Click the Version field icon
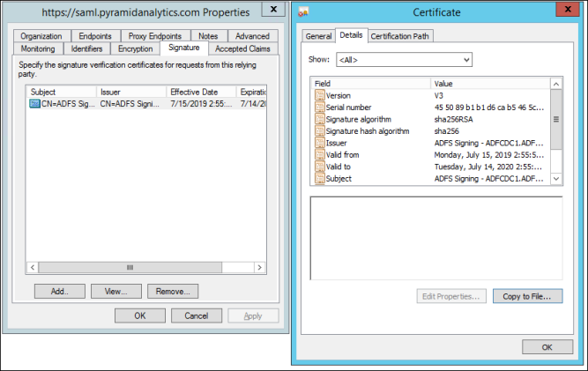The image size is (588, 371). [319, 95]
